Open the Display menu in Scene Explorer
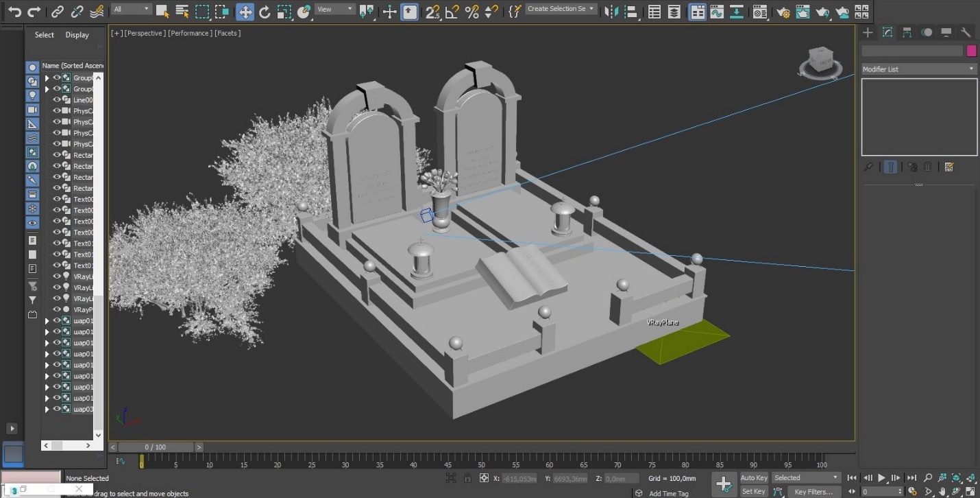The image size is (980, 498). (77, 35)
